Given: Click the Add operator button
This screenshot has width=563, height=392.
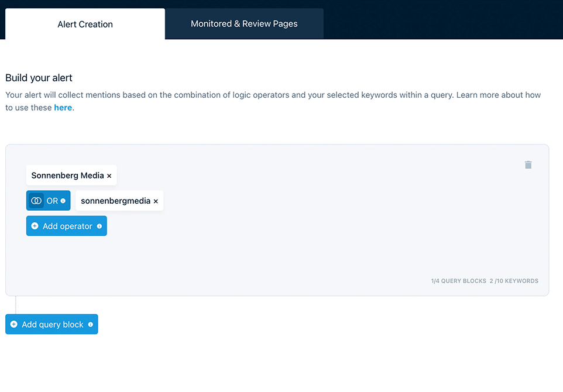Looking at the screenshot, I should pyautogui.click(x=67, y=226).
